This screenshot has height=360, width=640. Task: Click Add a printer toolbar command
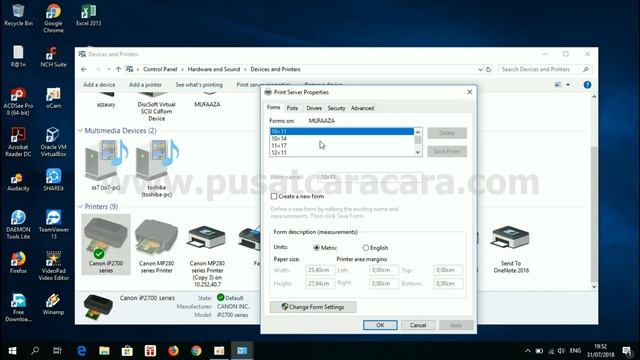pos(145,85)
